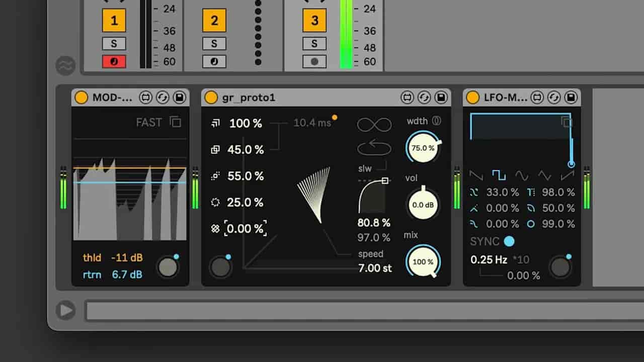Click the mix knob showing 100 %
The width and height of the screenshot is (644, 362).
coord(423,261)
